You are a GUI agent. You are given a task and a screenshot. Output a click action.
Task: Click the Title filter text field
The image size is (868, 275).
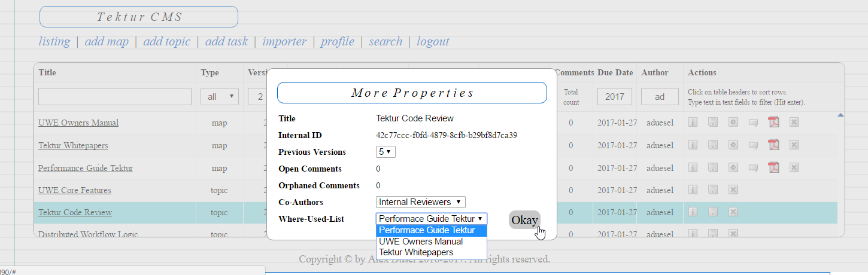point(115,97)
